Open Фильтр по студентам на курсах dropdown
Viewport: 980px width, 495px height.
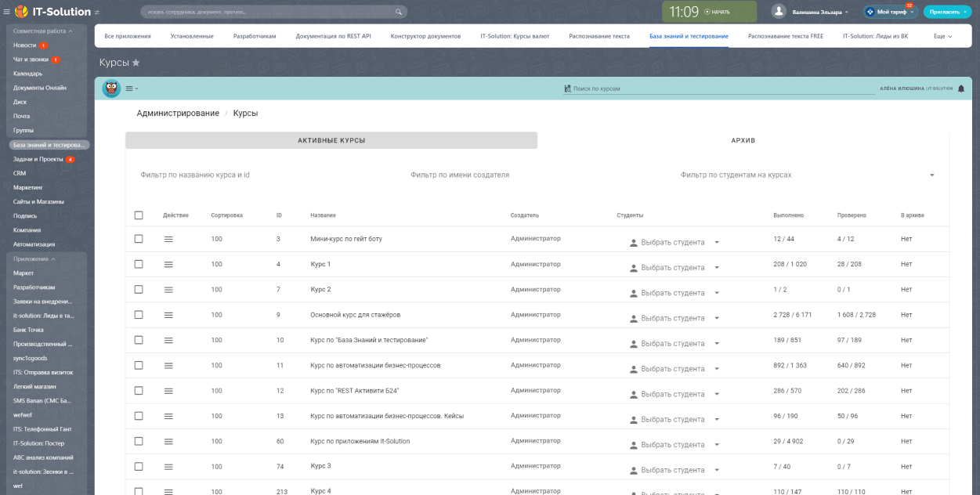tap(931, 175)
